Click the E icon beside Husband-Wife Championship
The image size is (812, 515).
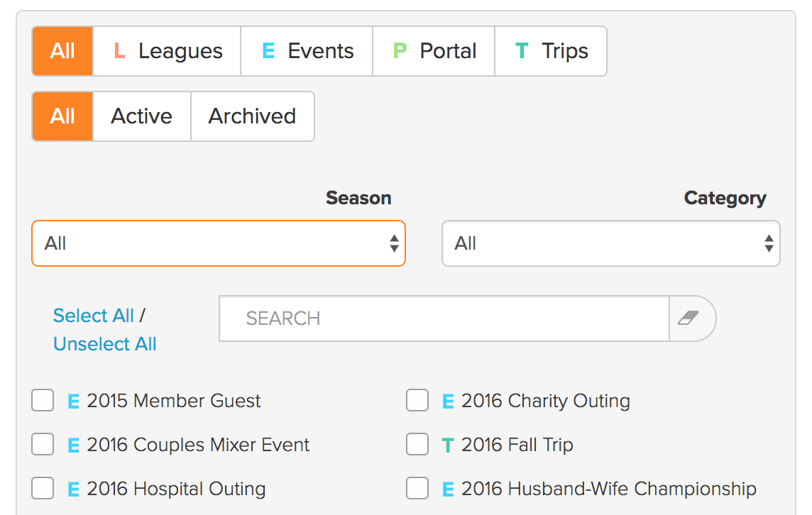click(x=448, y=489)
